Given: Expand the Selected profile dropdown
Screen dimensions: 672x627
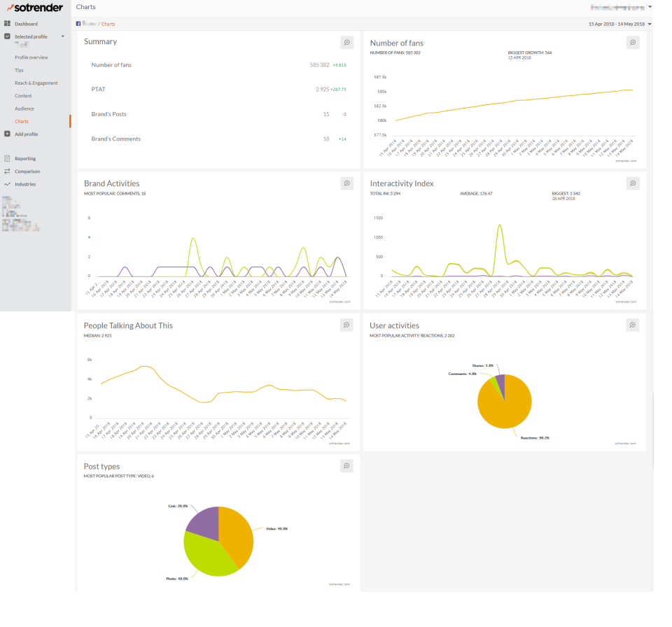Looking at the screenshot, I should (x=63, y=36).
